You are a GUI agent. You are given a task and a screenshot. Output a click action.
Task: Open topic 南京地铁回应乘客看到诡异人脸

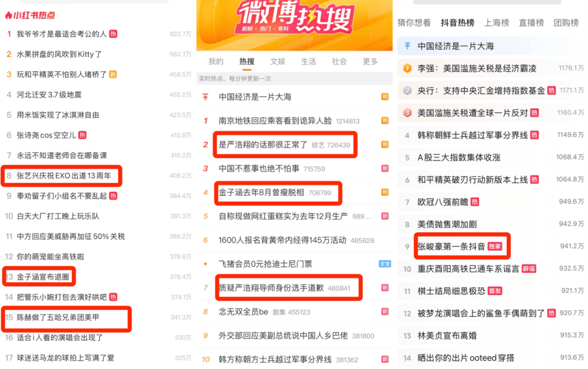click(275, 121)
